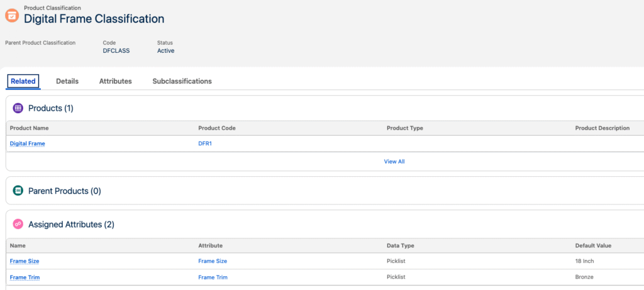The height and width of the screenshot is (290, 644).
Task: Open Frame Size in the Name column
Action: (25, 261)
